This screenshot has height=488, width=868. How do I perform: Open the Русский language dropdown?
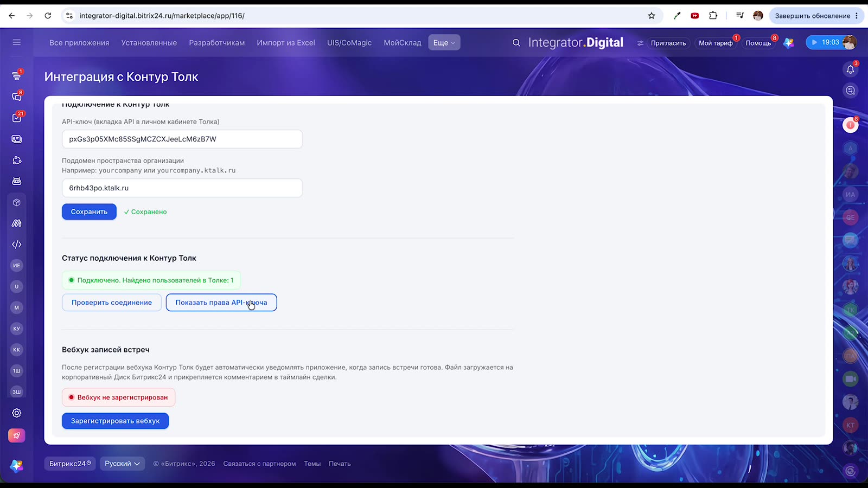122,464
